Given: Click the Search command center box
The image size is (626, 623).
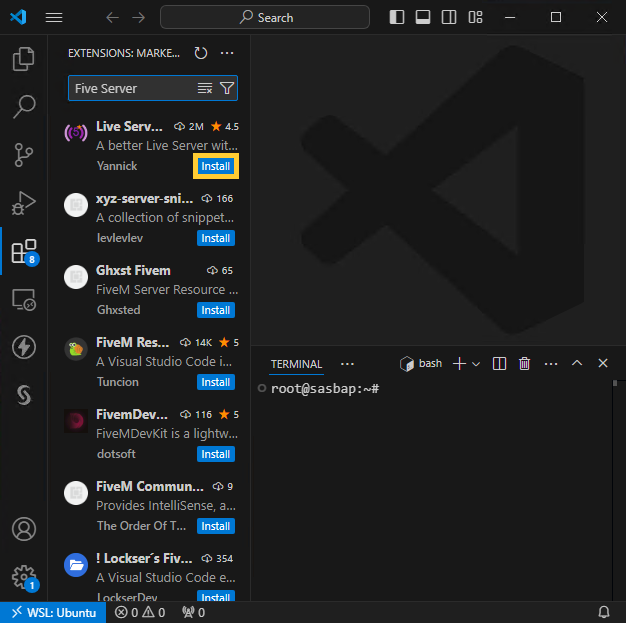Looking at the screenshot, I should click(x=265, y=17).
